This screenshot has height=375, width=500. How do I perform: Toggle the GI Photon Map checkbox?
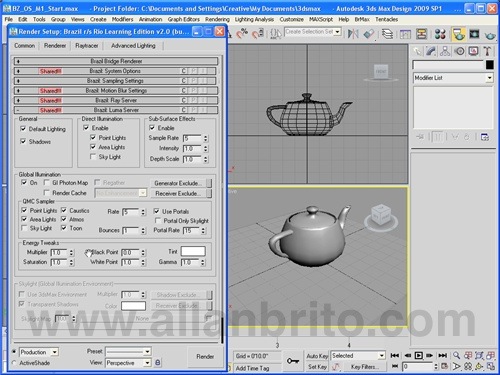coord(47,182)
